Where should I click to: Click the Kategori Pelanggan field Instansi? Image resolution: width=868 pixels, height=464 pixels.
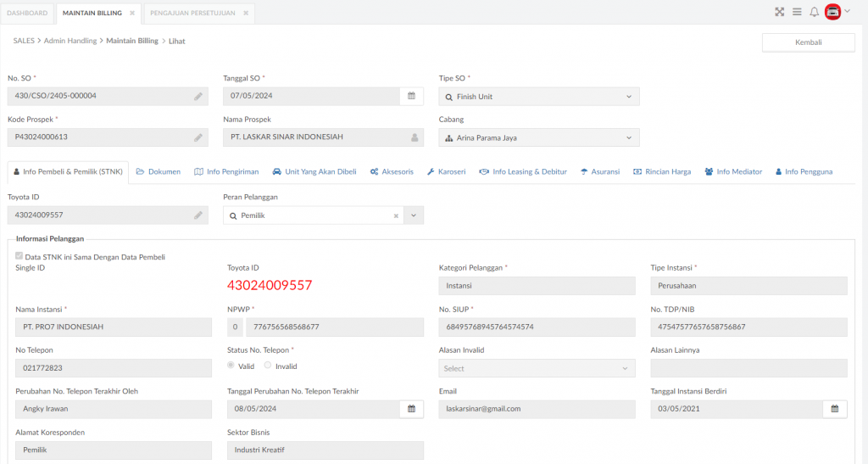[537, 286]
